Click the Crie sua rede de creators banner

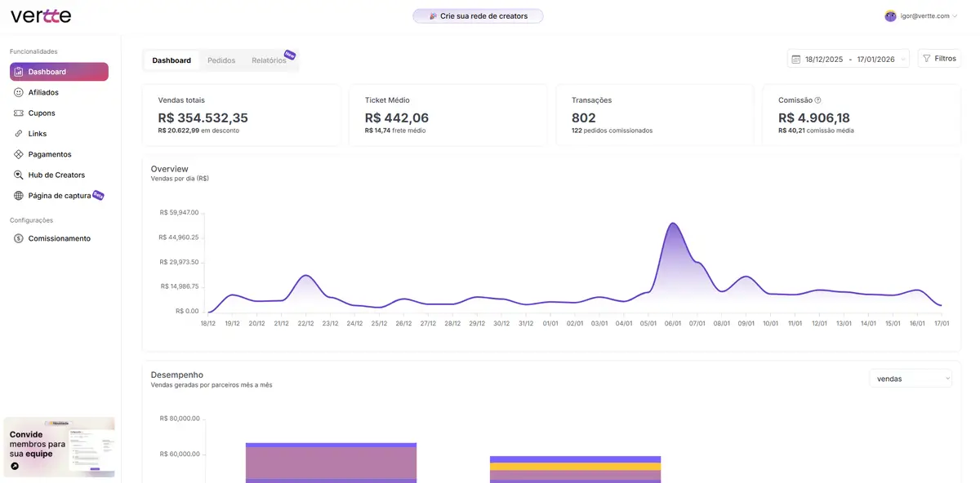pyautogui.click(x=478, y=15)
